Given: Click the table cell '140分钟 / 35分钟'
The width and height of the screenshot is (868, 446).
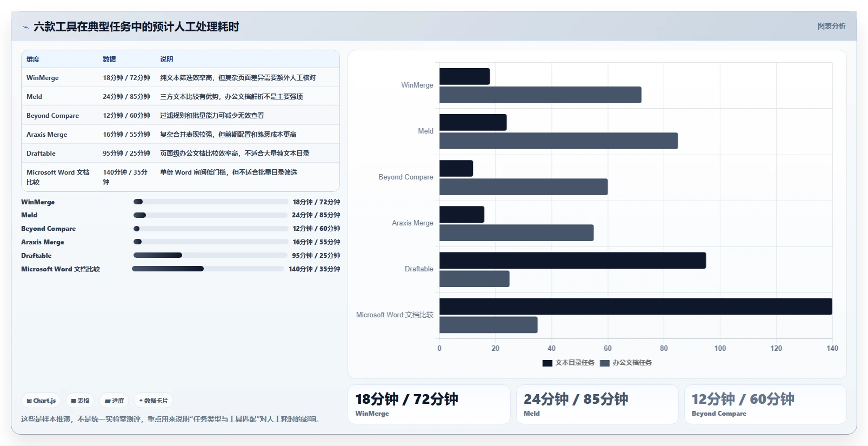Looking at the screenshot, I should click(125, 177).
